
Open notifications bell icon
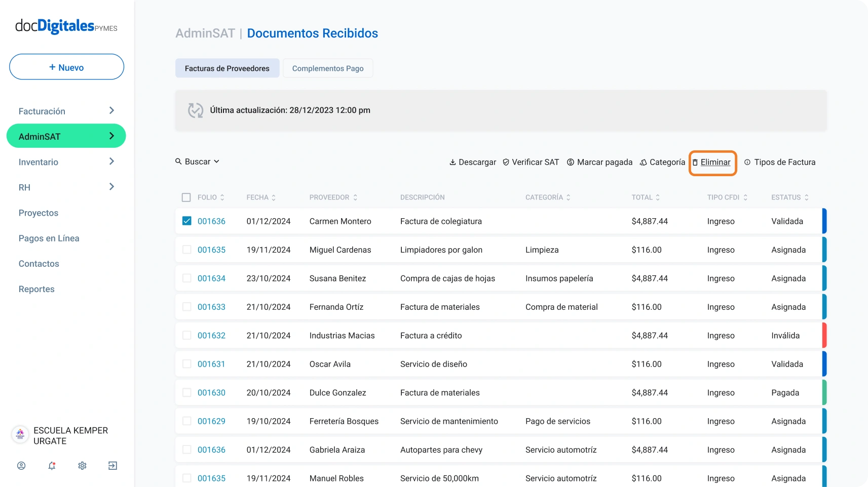click(52, 466)
